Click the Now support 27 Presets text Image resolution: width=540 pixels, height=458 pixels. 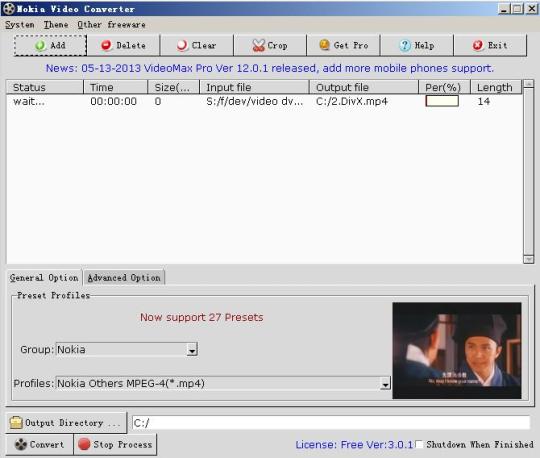[x=201, y=317]
